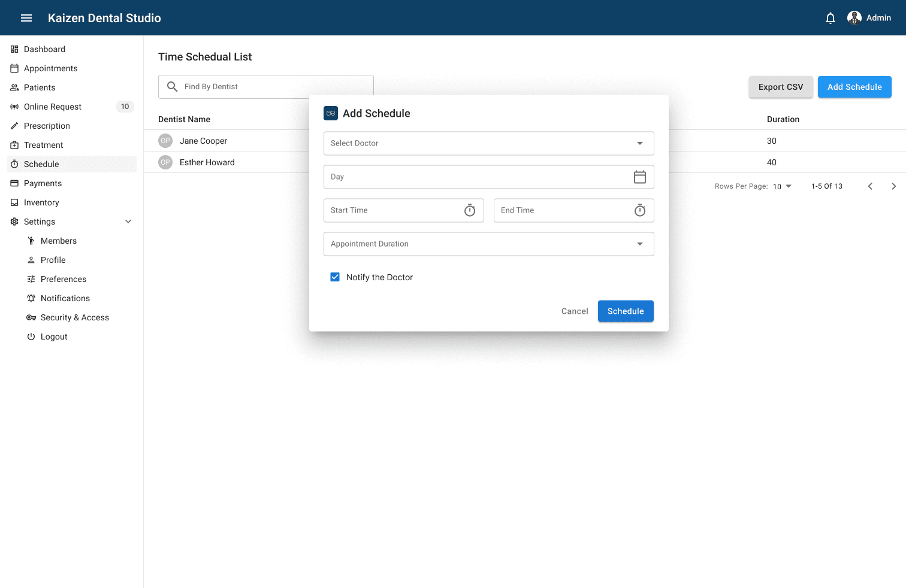Open the Day calendar picker icon

pyautogui.click(x=639, y=177)
